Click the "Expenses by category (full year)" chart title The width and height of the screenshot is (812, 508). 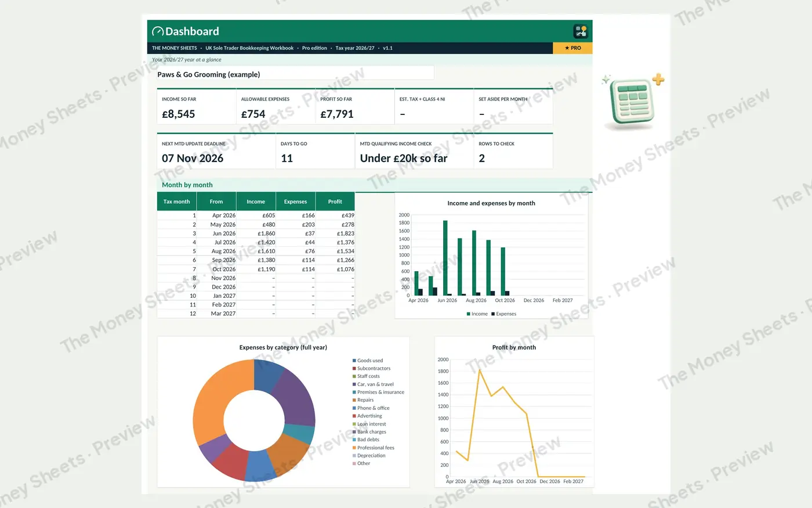283,347
